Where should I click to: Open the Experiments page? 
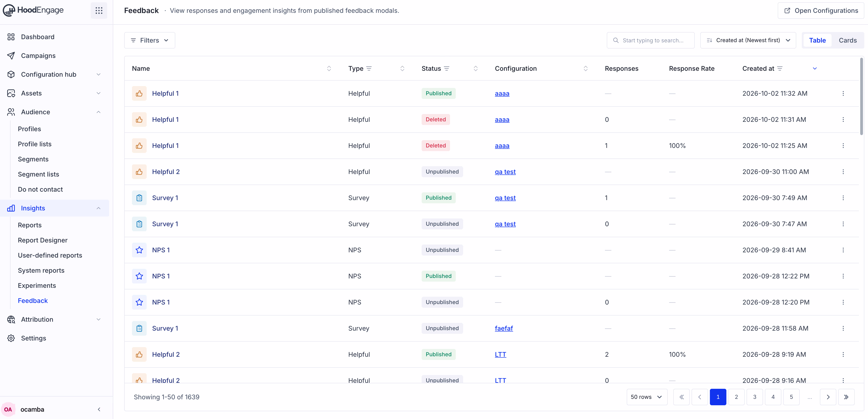point(37,286)
